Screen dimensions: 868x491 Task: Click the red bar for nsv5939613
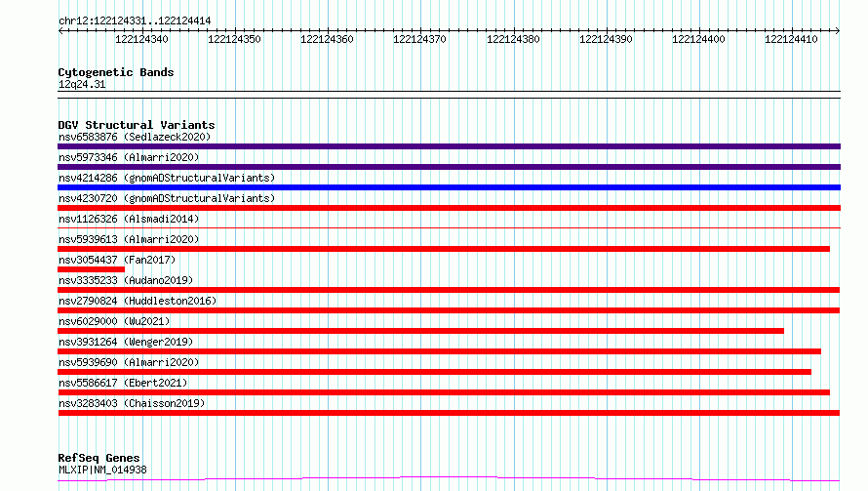coord(444,249)
